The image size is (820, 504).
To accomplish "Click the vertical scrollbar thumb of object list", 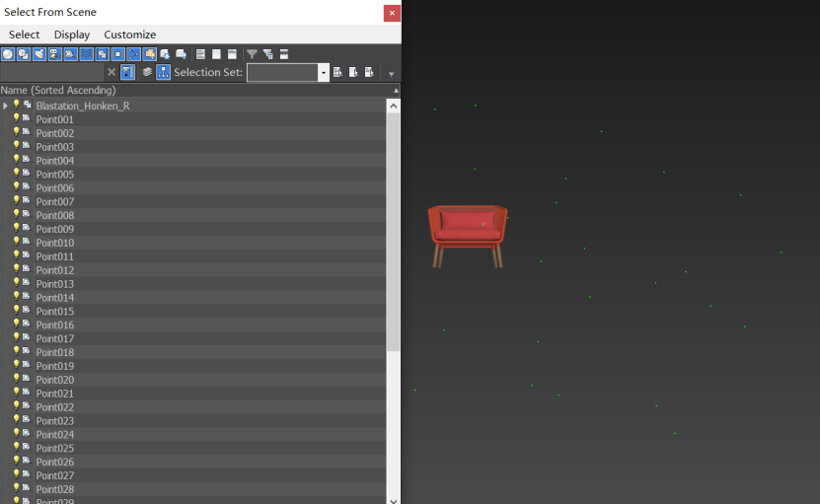I will point(394,232).
